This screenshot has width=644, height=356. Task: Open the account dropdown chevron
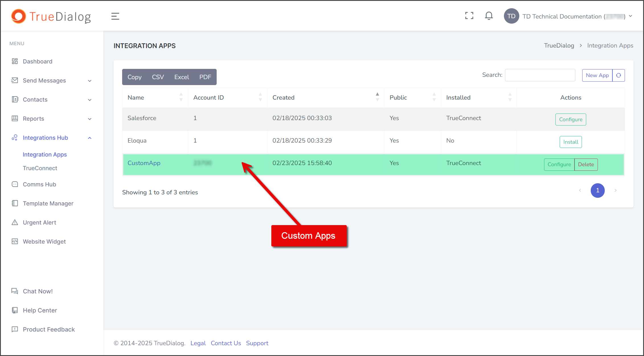(630, 16)
